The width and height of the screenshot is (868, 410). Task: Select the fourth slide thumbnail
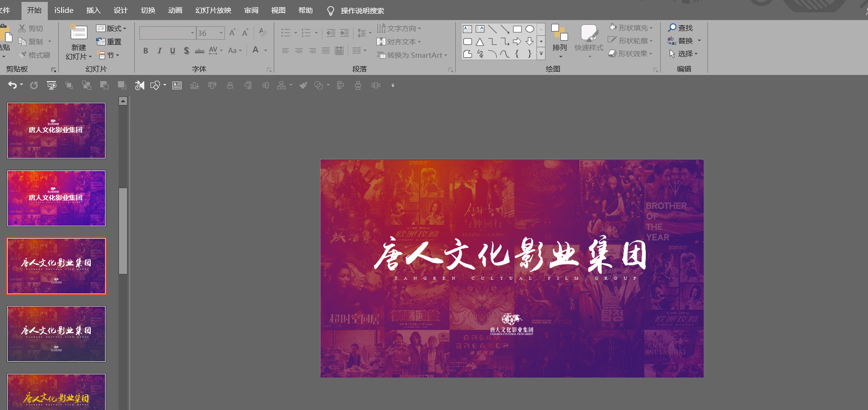pyautogui.click(x=56, y=334)
